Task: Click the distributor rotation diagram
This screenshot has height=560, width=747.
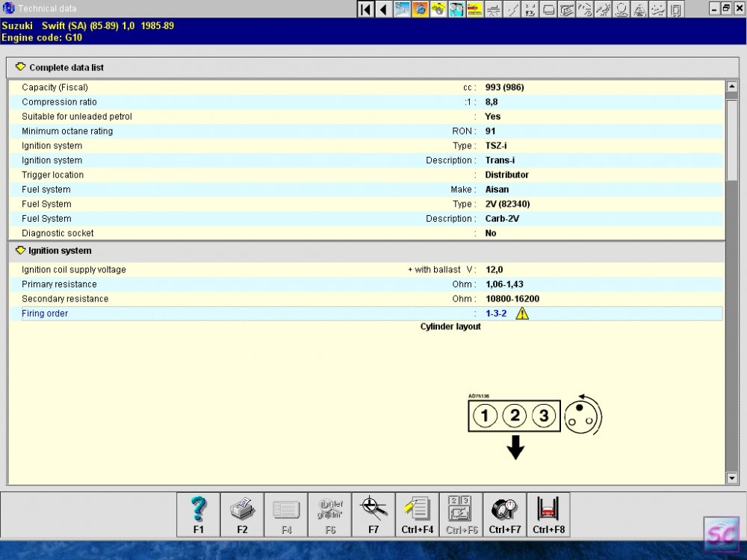Action: coord(583,414)
